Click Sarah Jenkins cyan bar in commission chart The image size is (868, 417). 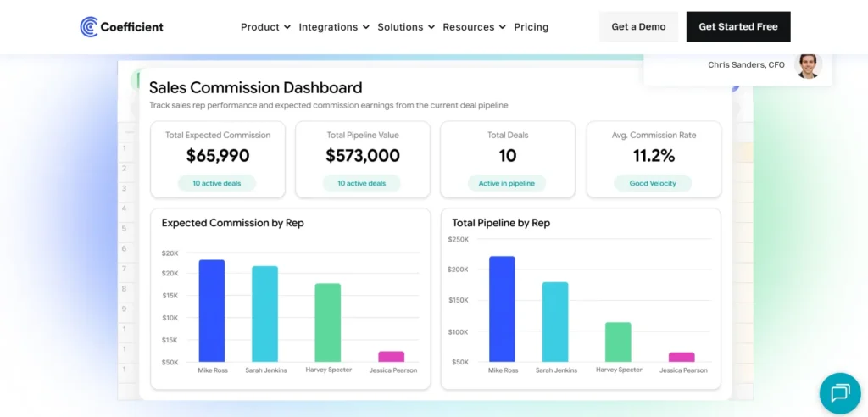(x=265, y=314)
